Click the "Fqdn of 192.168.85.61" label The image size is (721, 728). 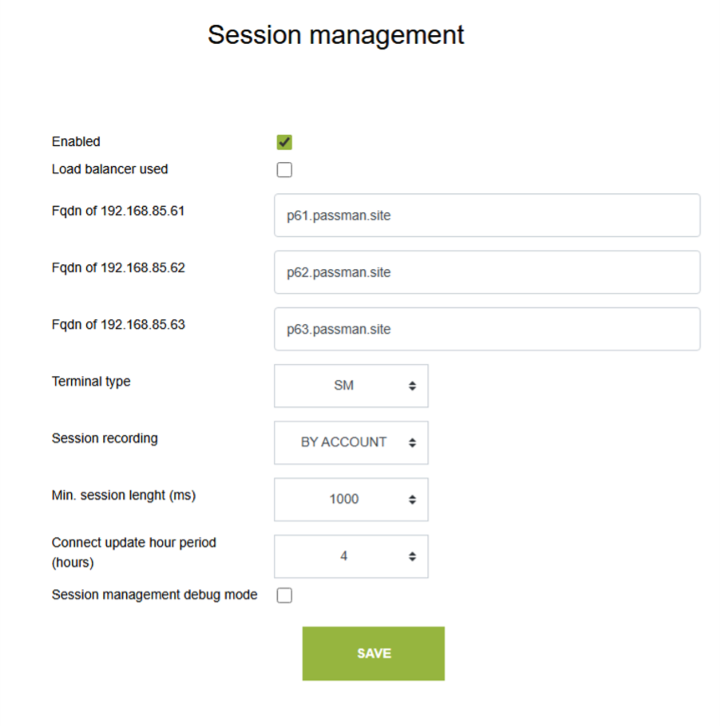tap(118, 211)
